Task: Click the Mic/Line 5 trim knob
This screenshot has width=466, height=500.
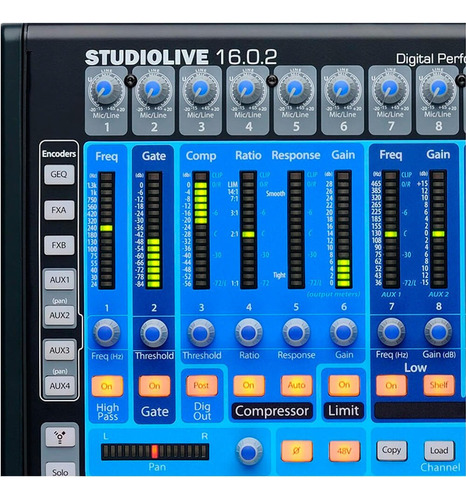Action: coord(295,89)
